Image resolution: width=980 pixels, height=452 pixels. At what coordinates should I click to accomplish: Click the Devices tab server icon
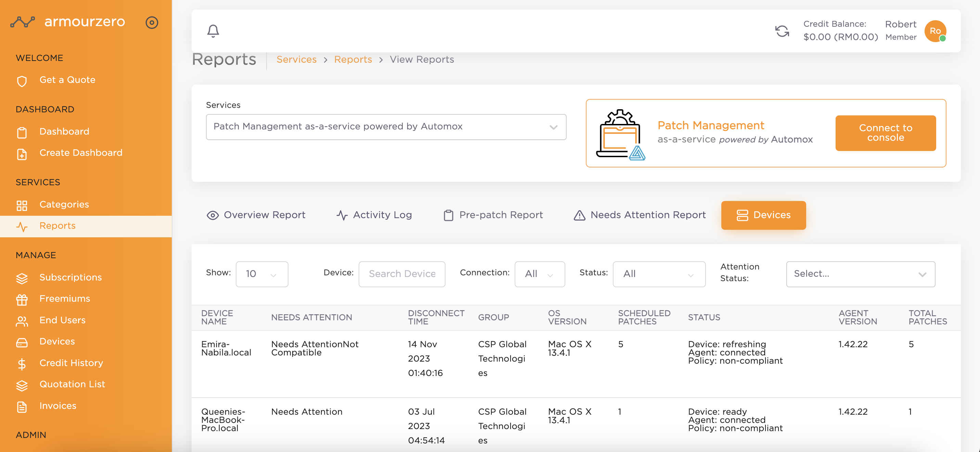[x=742, y=215]
